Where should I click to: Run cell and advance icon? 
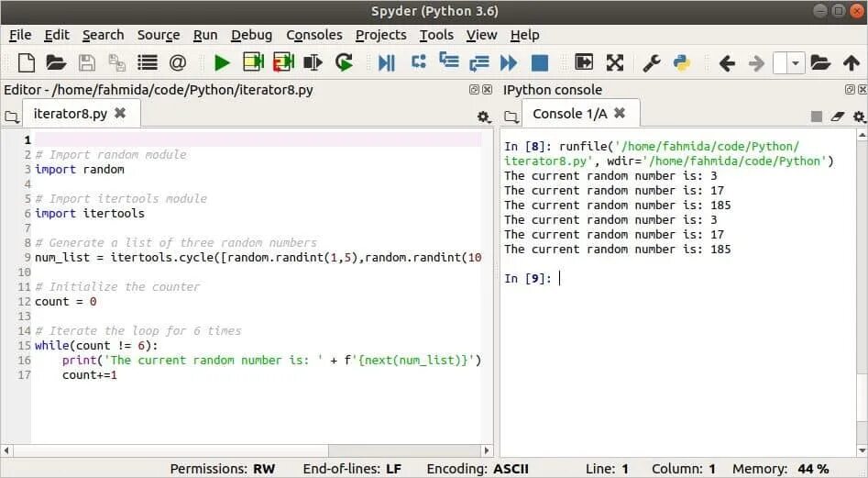(x=283, y=62)
